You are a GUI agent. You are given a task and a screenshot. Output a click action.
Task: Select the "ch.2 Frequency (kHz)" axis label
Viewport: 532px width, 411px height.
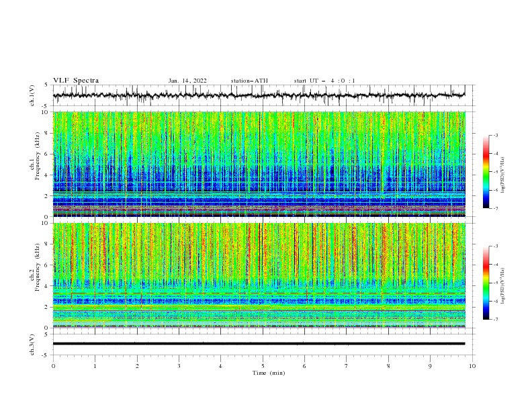(x=35, y=267)
